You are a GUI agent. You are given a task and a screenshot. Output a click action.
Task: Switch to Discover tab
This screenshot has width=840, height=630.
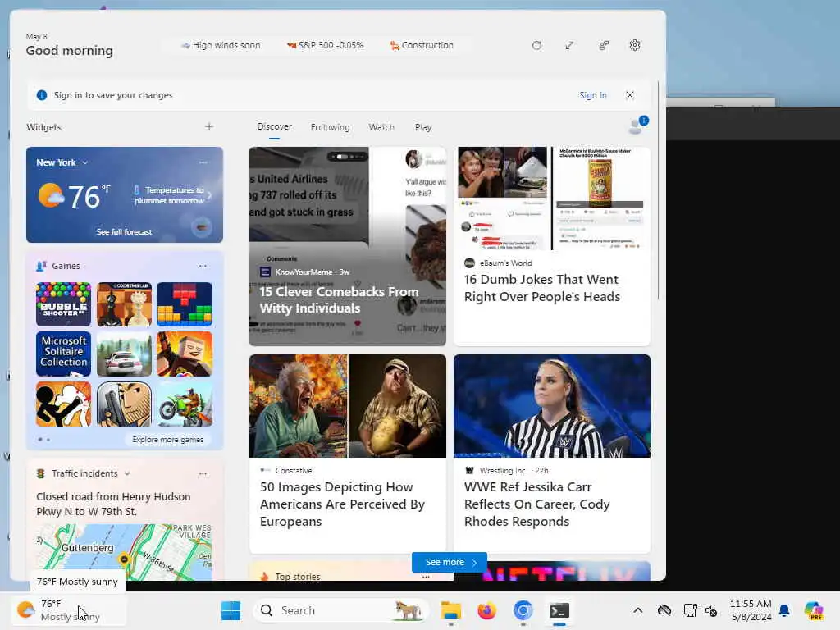[x=274, y=127]
